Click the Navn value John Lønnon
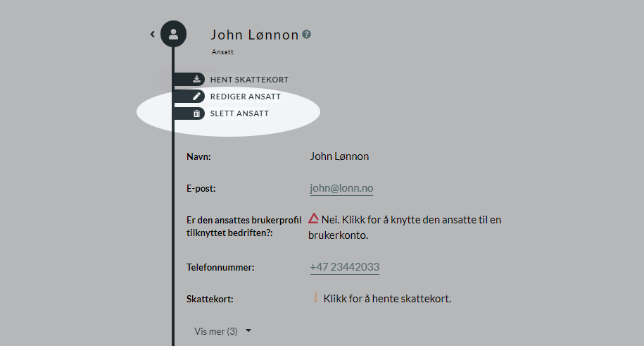The image size is (644, 346). coord(339,156)
